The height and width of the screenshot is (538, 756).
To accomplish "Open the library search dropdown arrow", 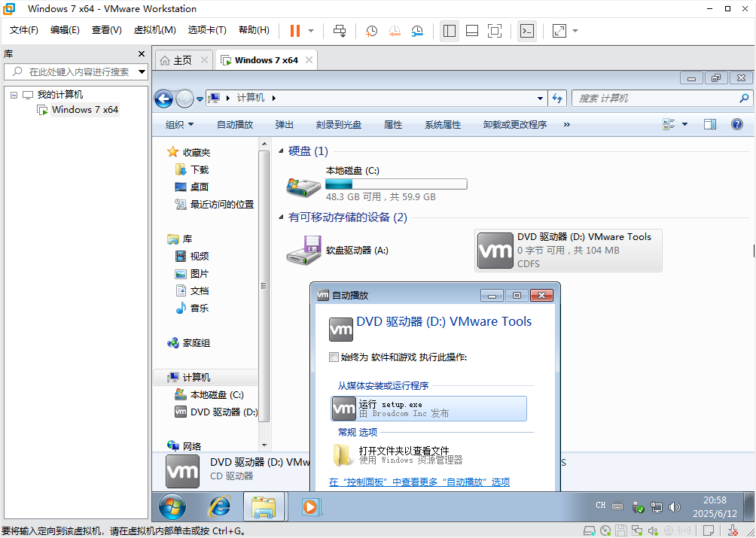I will 142,71.
